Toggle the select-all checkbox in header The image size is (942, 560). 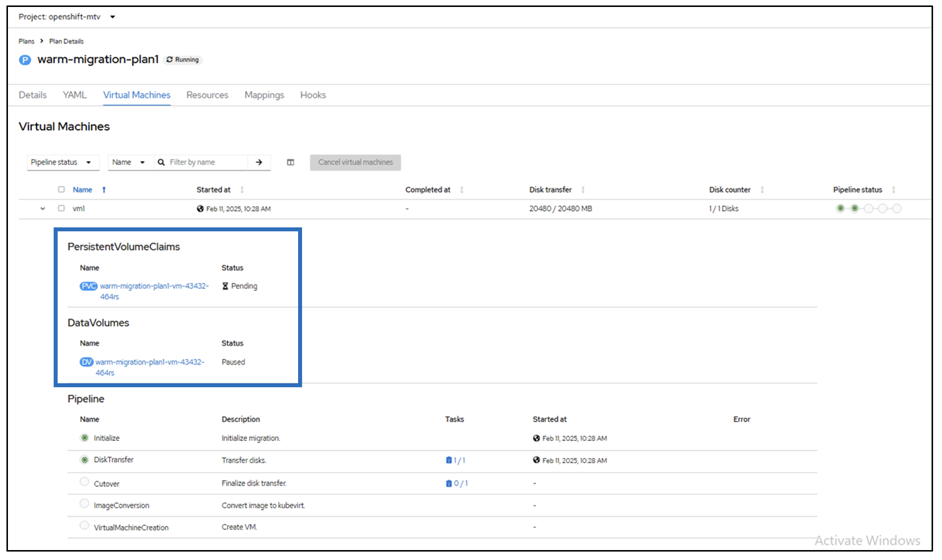(x=61, y=189)
